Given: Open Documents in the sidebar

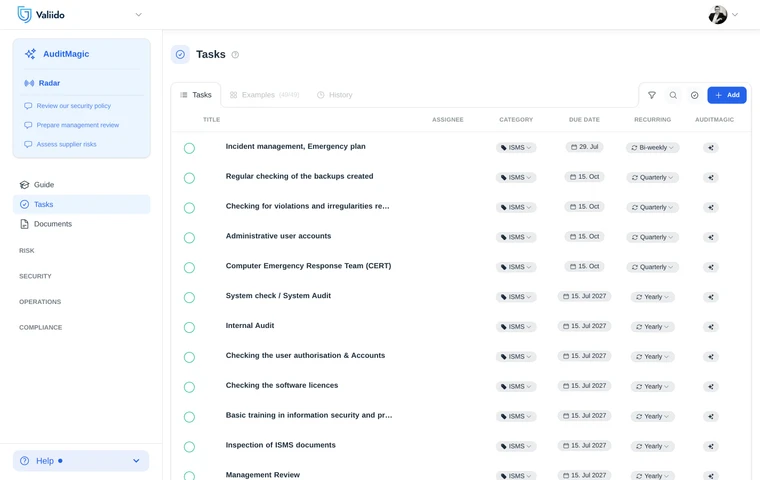Looking at the screenshot, I should (81, 224).
